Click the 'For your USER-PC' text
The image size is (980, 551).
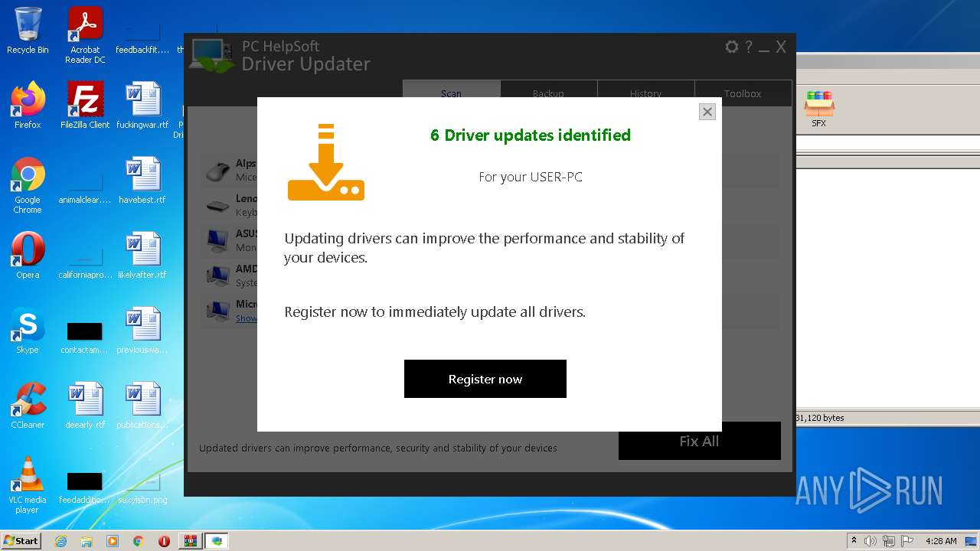(531, 177)
